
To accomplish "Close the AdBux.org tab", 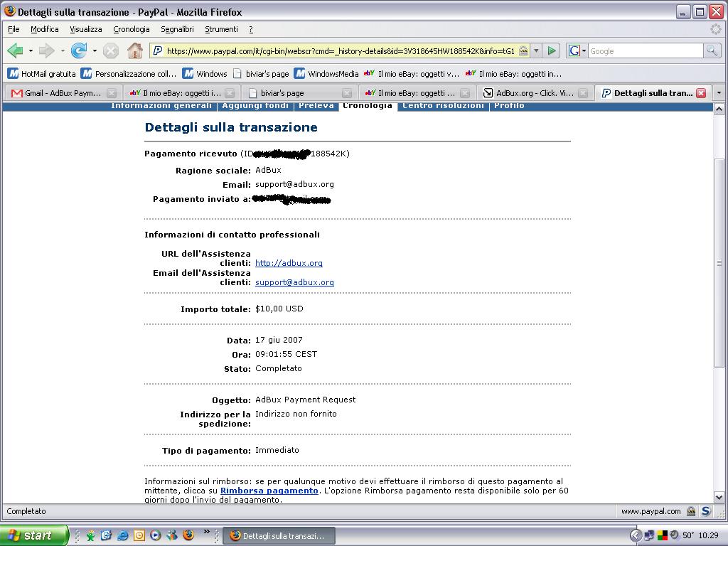I will (584, 93).
